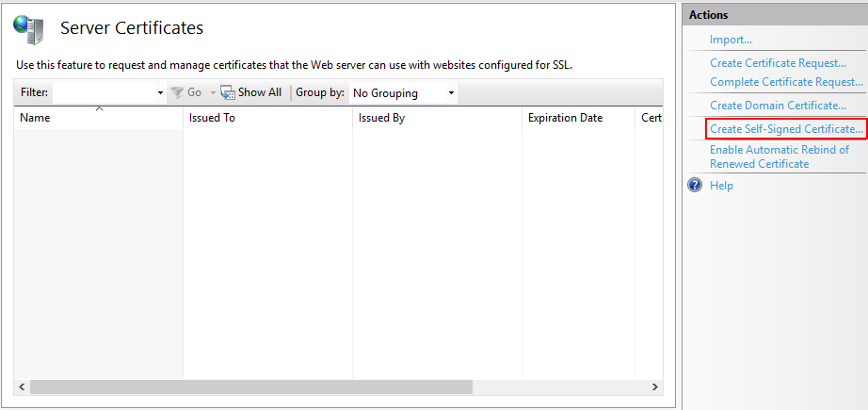The height and width of the screenshot is (410, 868).
Task: Click the Import action link
Action: (x=731, y=40)
